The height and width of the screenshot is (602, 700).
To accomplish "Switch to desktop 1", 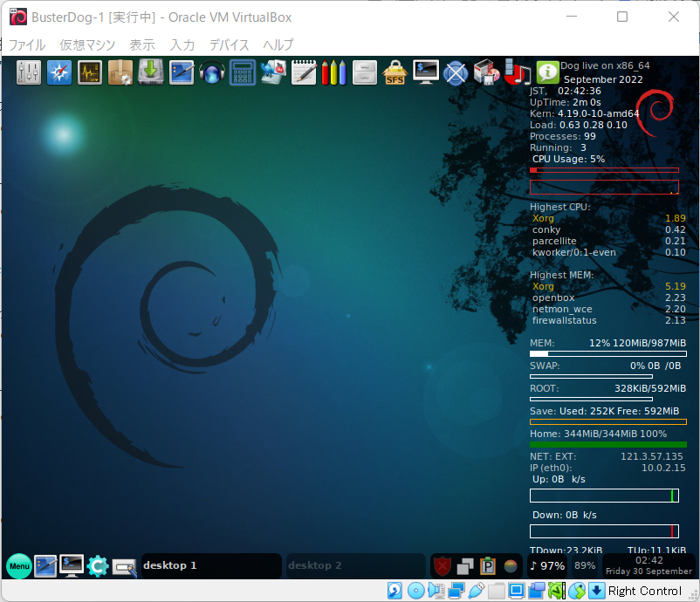I will coord(211,565).
